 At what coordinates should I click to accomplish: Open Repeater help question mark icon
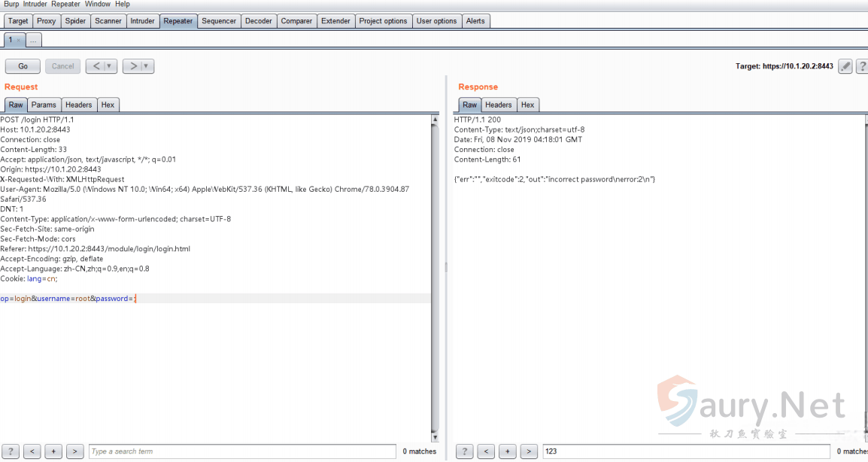(862, 66)
